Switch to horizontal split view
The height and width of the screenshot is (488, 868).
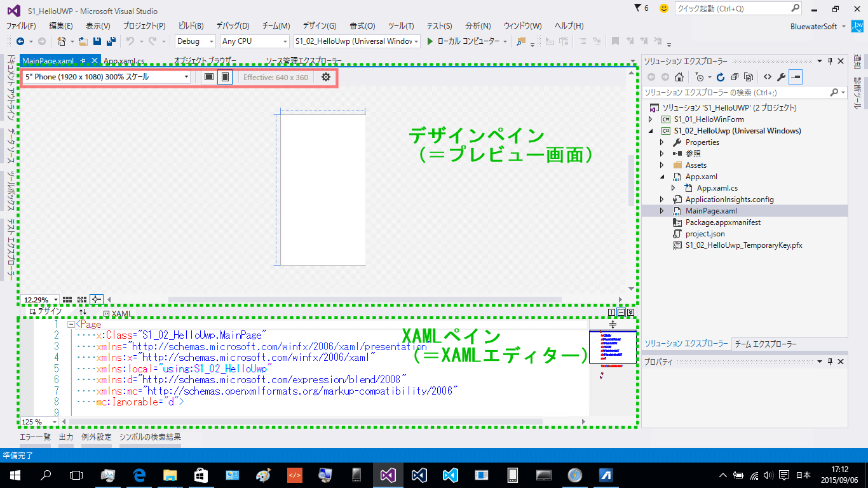(621, 312)
